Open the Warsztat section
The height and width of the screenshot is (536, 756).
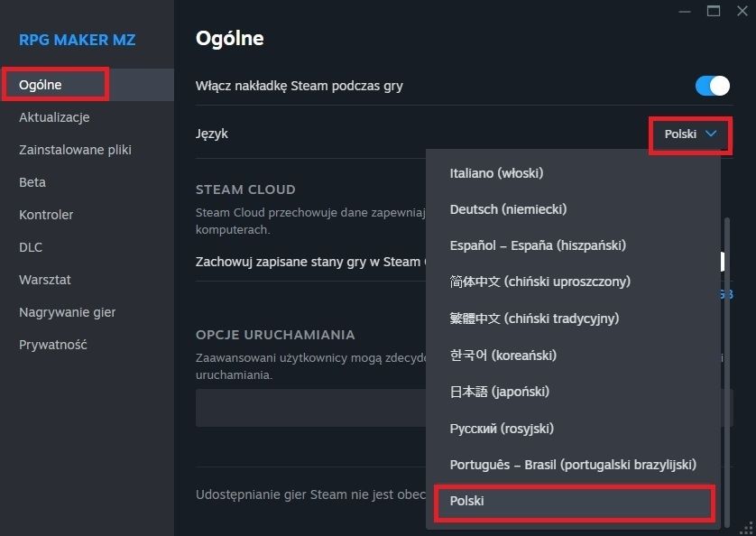[x=45, y=280]
